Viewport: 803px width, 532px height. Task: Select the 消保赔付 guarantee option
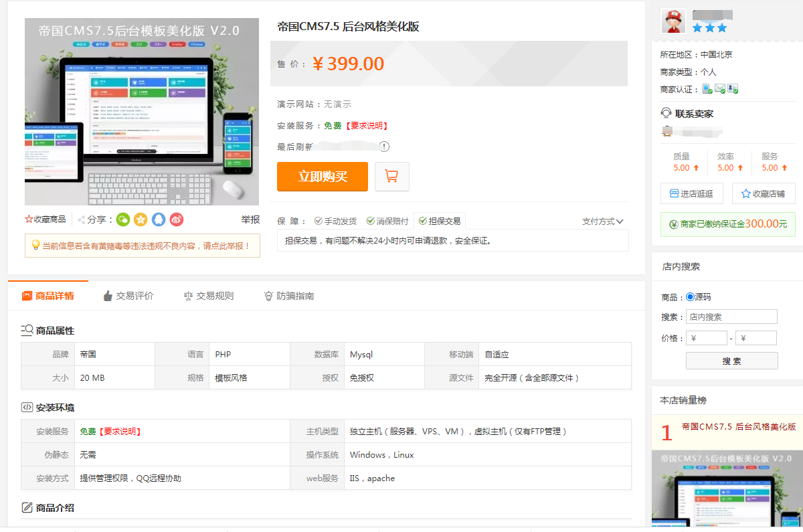coord(387,221)
